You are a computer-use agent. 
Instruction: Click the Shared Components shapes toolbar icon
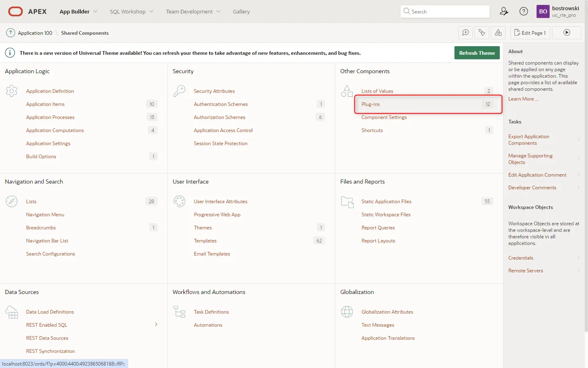(x=498, y=33)
